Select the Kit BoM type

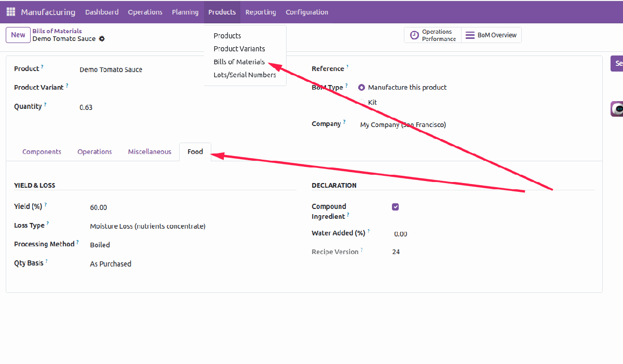coord(361,103)
